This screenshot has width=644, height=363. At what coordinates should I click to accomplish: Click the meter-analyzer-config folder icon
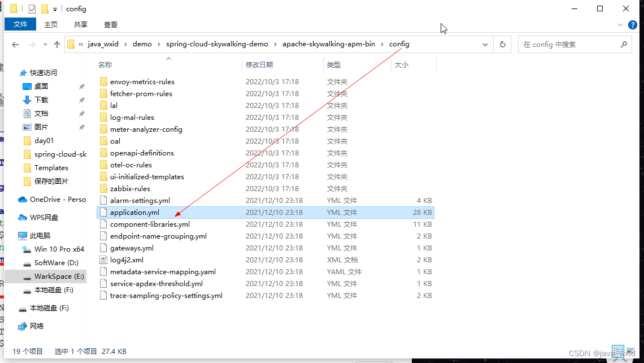coord(103,129)
